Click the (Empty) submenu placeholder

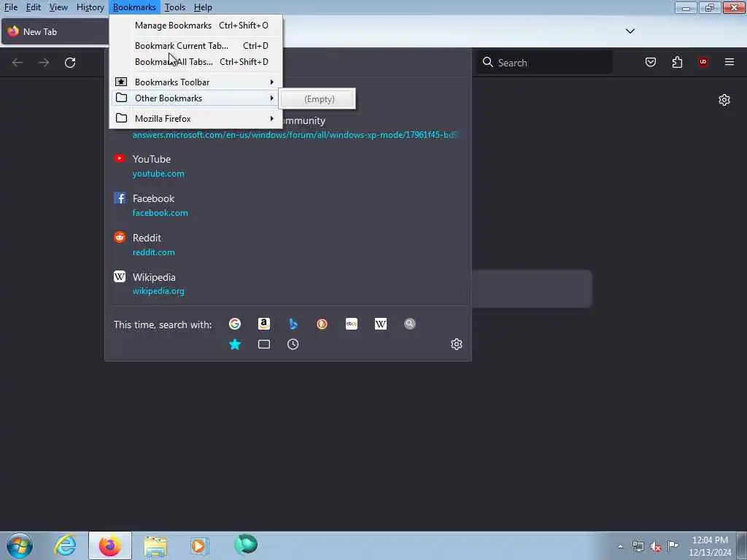pyautogui.click(x=320, y=99)
